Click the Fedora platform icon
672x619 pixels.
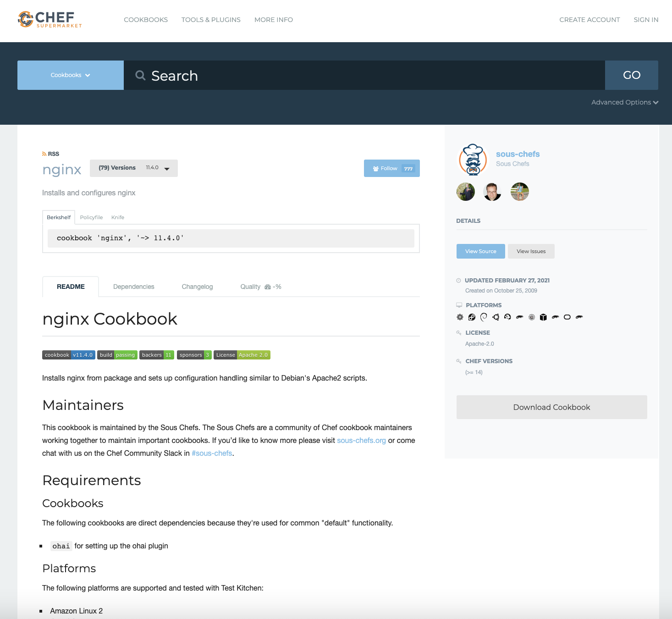tap(472, 317)
